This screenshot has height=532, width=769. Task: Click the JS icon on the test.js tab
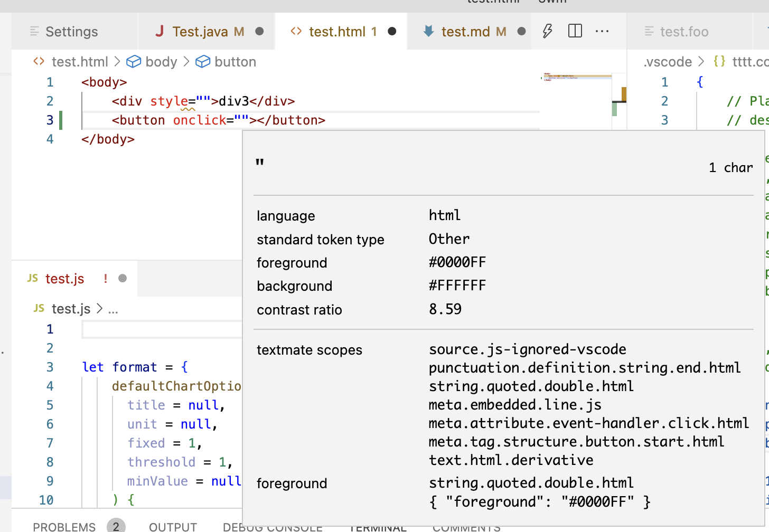click(33, 279)
